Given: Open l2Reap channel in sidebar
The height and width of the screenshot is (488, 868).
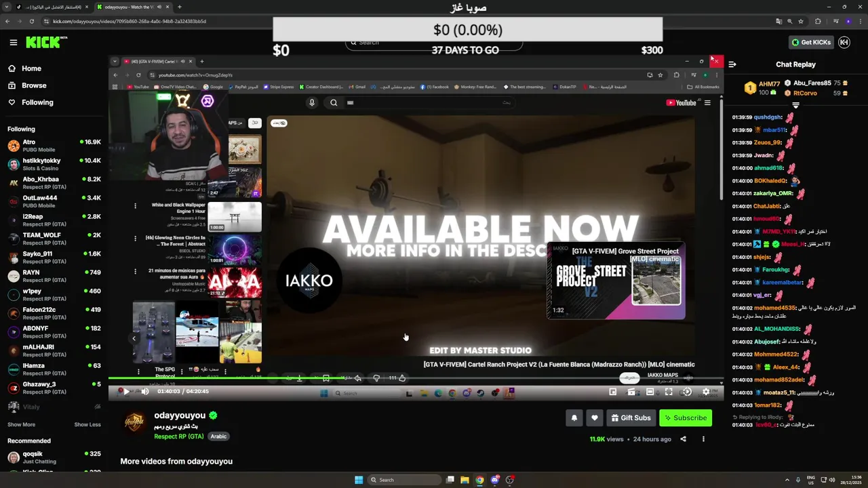Looking at the screenshot, I should pyautogui.click(x=54, y=220).
